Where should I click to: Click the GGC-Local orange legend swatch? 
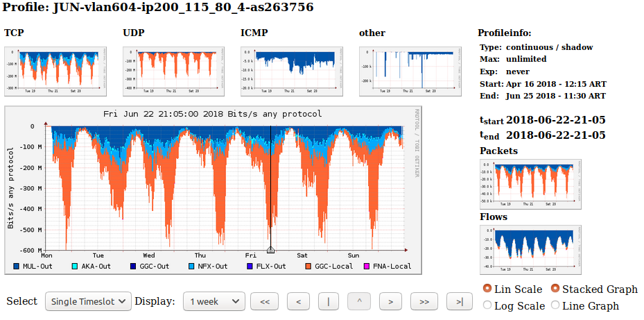pyautogui.click(x=308, y=267)
